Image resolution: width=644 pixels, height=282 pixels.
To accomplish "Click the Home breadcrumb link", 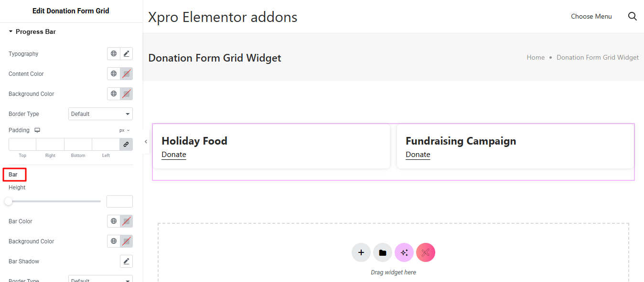I will (x=536, y=58).
